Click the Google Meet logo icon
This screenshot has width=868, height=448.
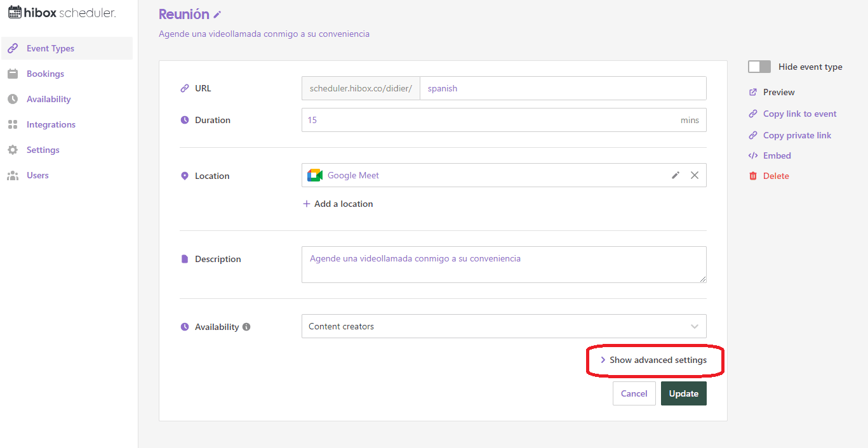coord(315,175)
